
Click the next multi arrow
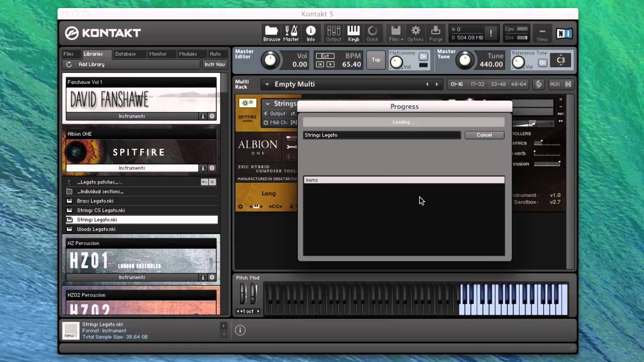point(437,84)
